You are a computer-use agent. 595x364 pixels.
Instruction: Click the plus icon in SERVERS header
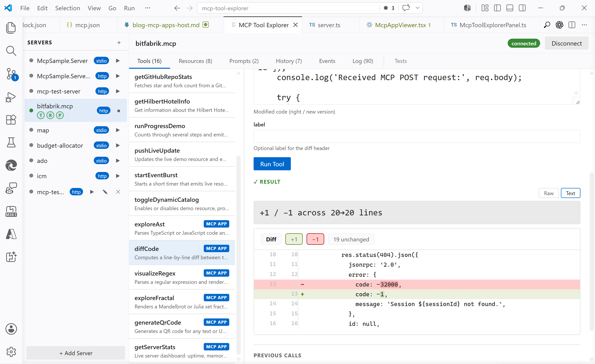coord(119,42)
